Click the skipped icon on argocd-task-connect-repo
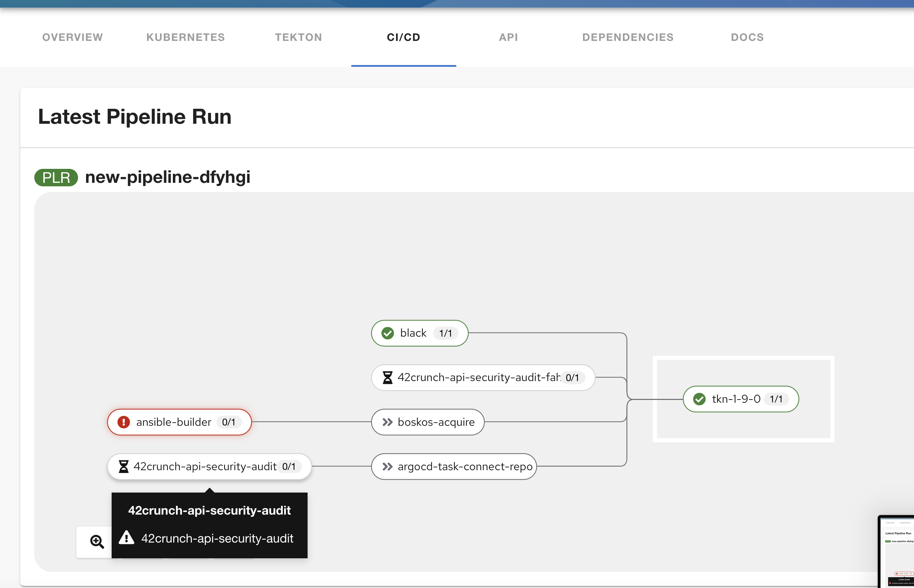The image size is (914, 588). 387,466
